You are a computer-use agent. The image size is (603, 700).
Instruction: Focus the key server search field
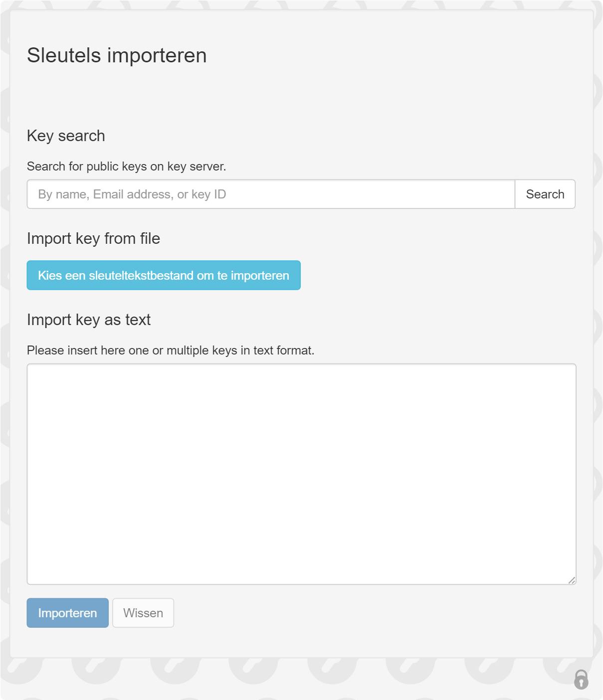pyautogui.click(x=271, y=194)
